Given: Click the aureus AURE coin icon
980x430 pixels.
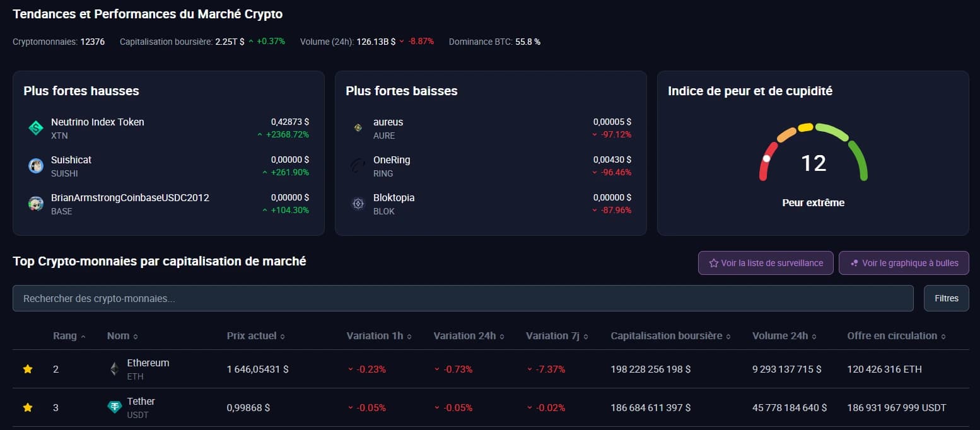Looking at the screenshot, I should pos(358,128).
